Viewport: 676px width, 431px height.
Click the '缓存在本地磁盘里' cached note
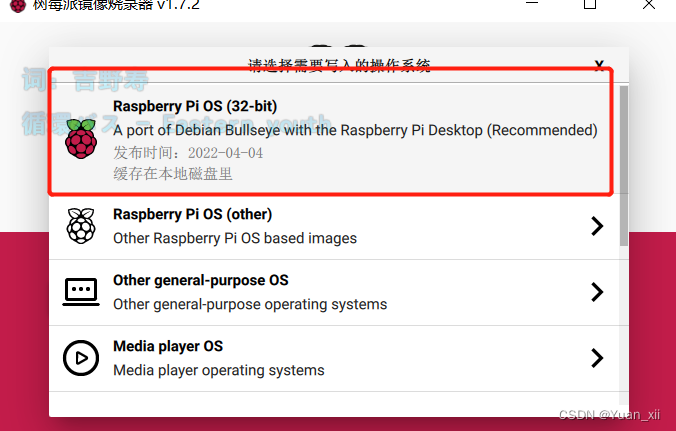coord(173,174)
